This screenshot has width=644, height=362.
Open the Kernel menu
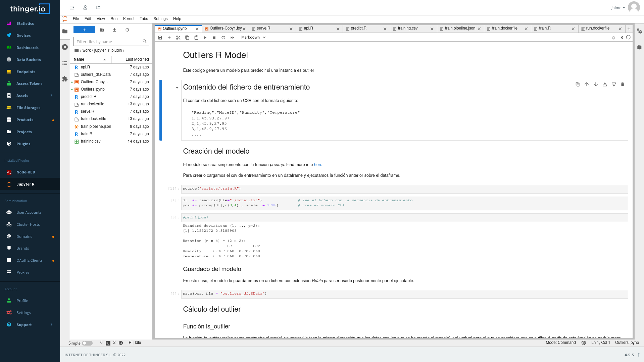[x=128, y=19]
